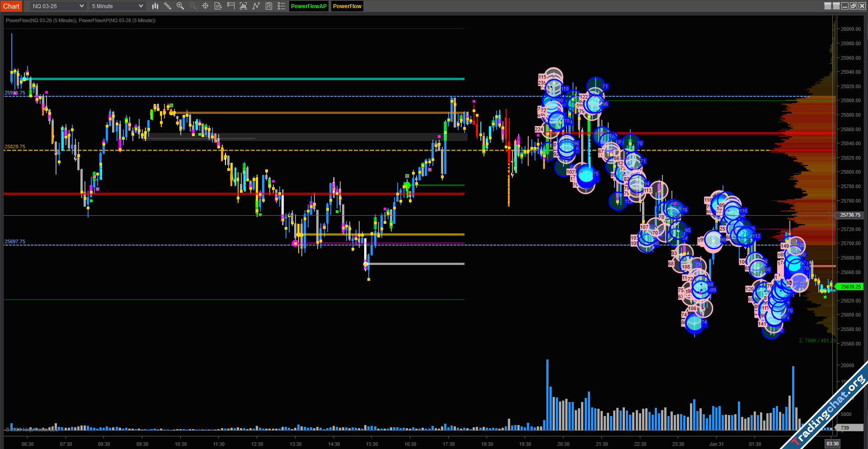
Task: Click the Zoom In magnifier icon
Action: (x=180, y=6)
